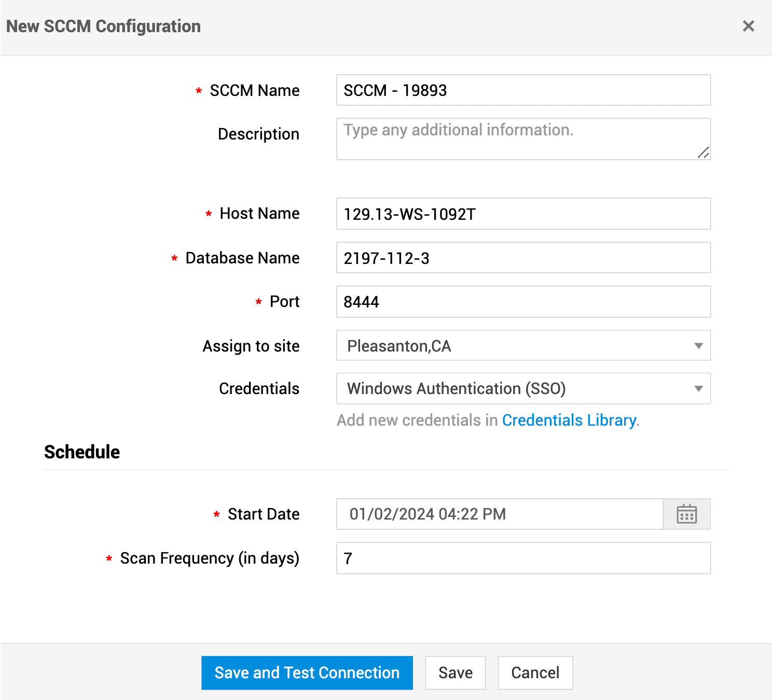Screen dimensions: 772x700
Task: Focus the Port field showing 8444
Action: [523, 302]
